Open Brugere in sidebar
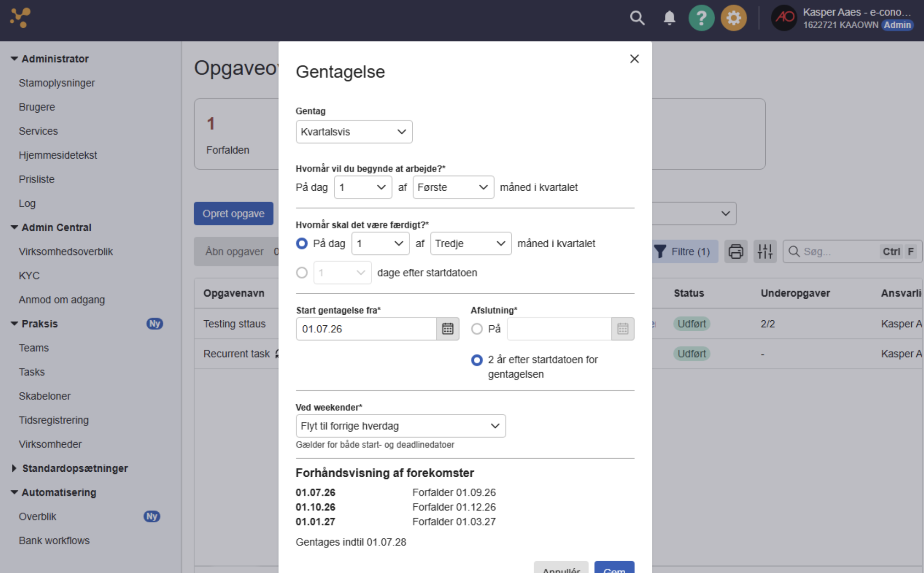Image resolution: width=924 pixels, height=573 pixels. point(36,107)
